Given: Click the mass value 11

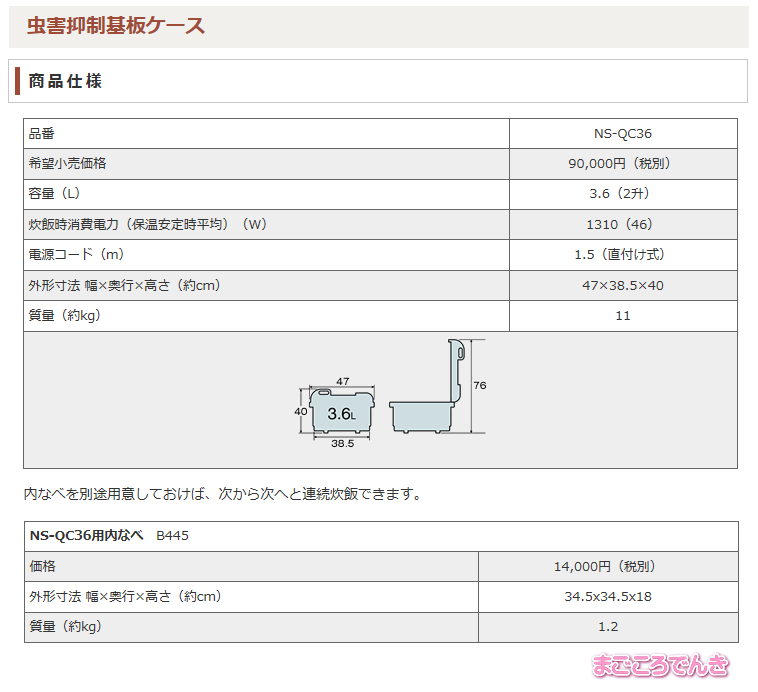Looking at the screenshot, I should 623,316.
